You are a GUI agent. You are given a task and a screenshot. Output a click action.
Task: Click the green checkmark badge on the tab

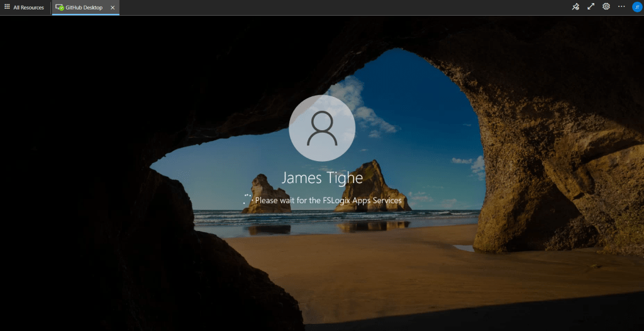61,9
